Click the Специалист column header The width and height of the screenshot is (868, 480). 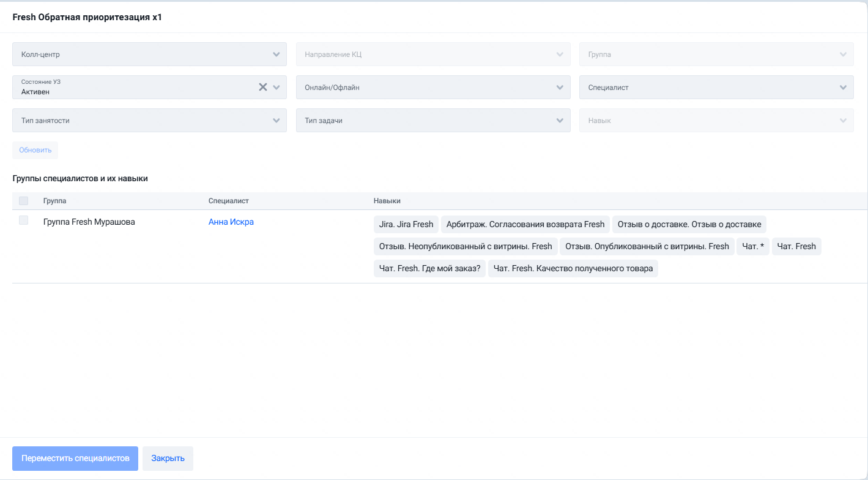point(228,201)
